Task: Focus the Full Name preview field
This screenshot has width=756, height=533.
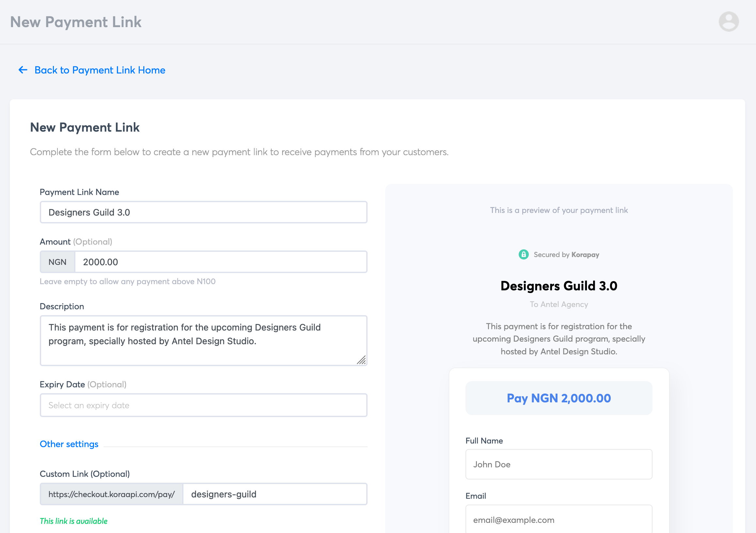Action: (558, 464)
